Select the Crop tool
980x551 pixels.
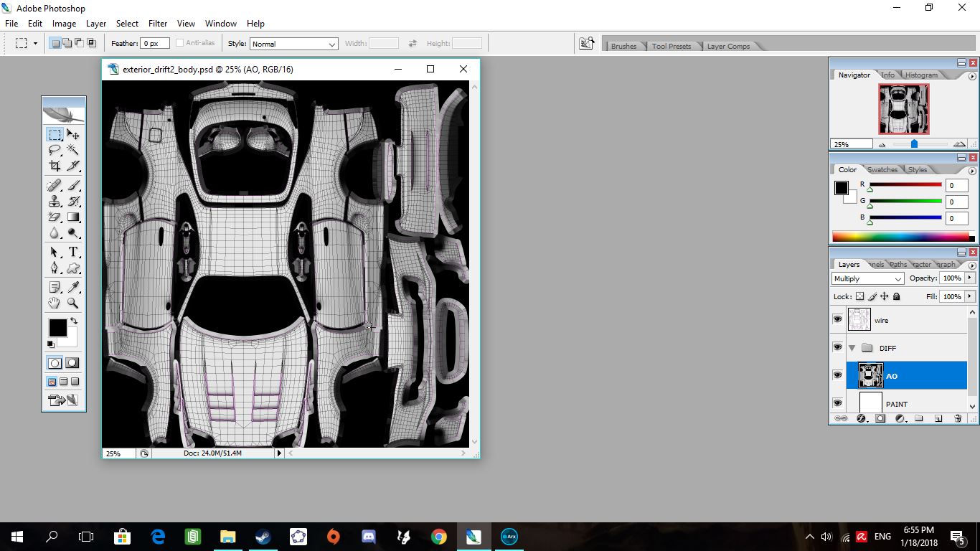[x=54, y=166]
